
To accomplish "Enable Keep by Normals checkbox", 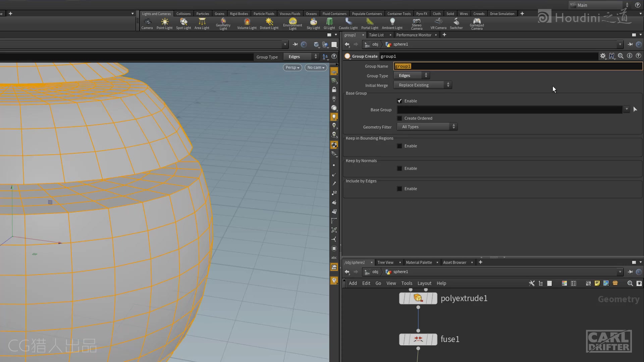I will tap(399, 169).
